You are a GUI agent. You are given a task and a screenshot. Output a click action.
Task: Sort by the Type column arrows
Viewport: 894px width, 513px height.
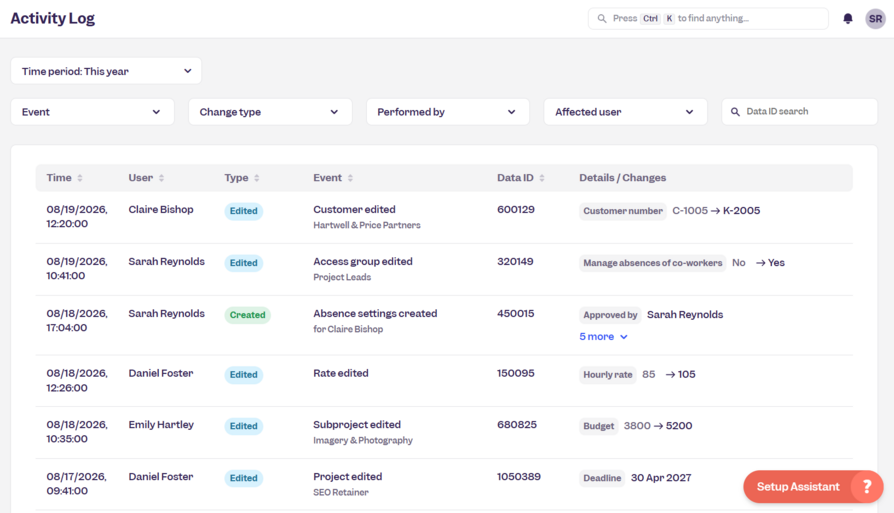click(257, 178)
